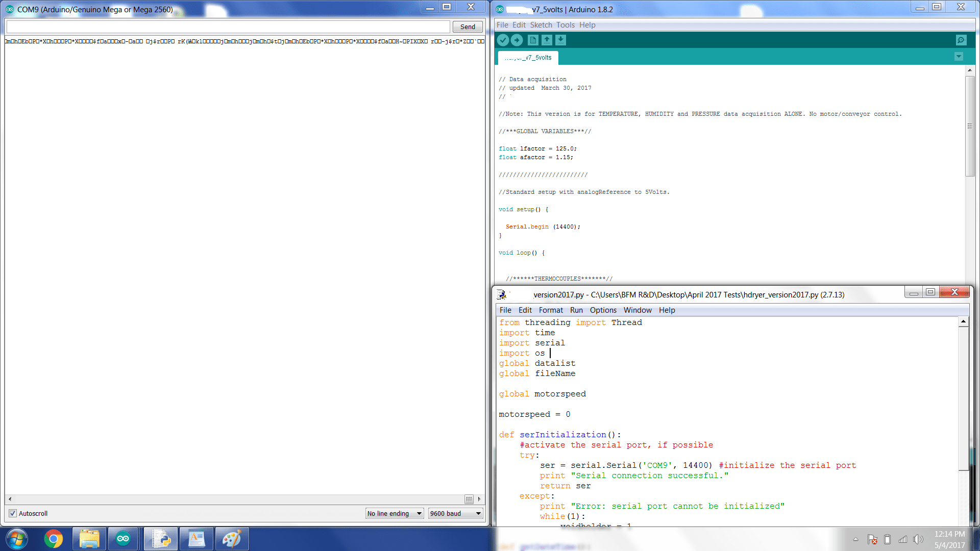Image resolution: width=980 pixels, height=551 pixels.
Task: Click the 'Serial.begin (14400);' code line
Action: click(543, 227)
